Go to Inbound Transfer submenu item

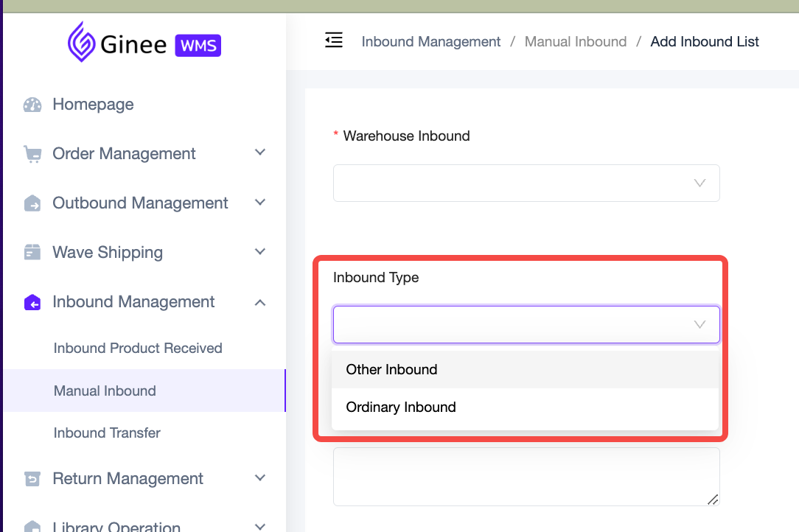[107, 433]
